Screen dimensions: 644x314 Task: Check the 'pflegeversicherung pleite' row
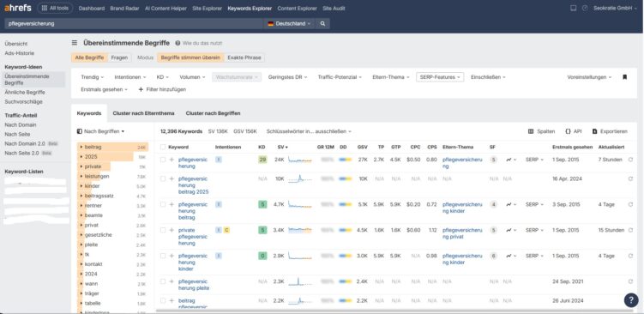[163, 281]
